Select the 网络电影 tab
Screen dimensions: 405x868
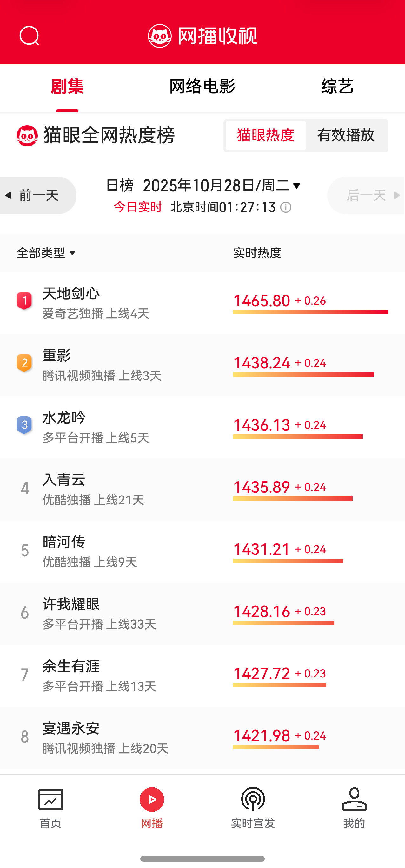pyautogui.click(x=202, y=86)
